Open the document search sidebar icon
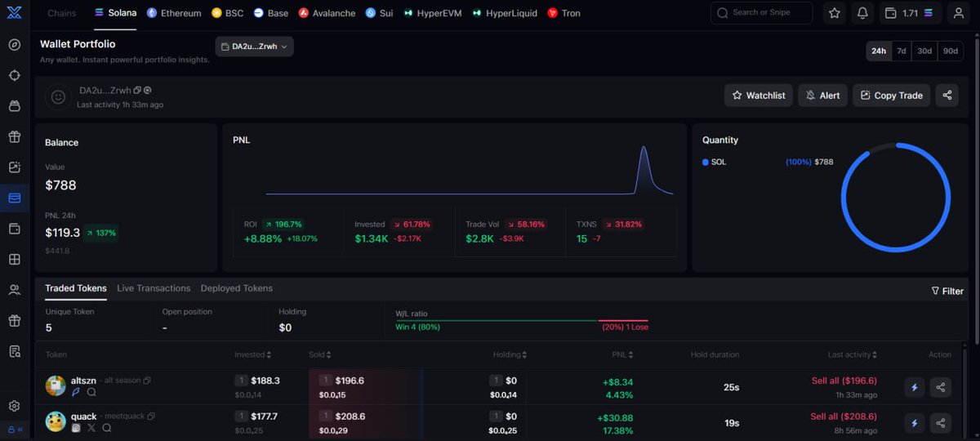Viewport: 980px width, 441px height. tap(15, 351)
